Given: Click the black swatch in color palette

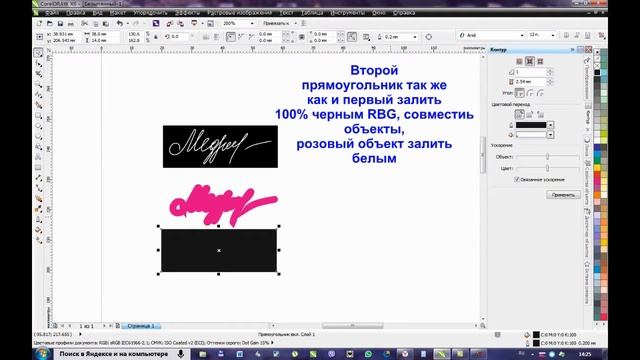Looking at the screenshot, I should point(597,72).
